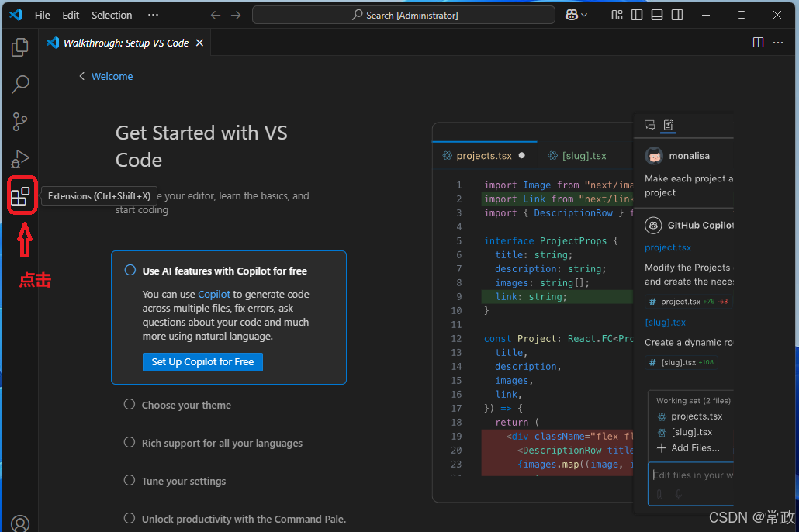
Task: Go back to the Welcome page link
Action: (112, 77)
